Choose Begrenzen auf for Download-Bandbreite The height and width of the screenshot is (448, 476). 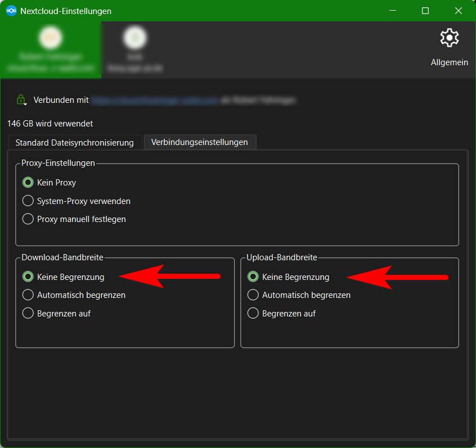pyautogui.click(x=28, y=313)
